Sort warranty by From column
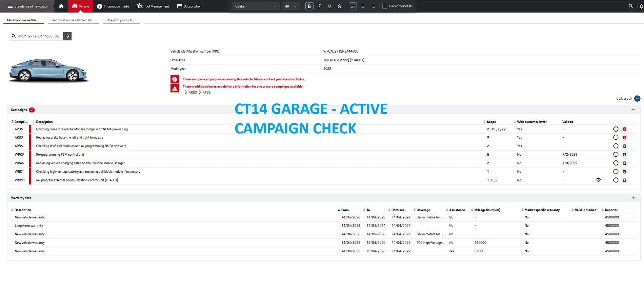This screenshot has height=292, width=644. (343, 210)
